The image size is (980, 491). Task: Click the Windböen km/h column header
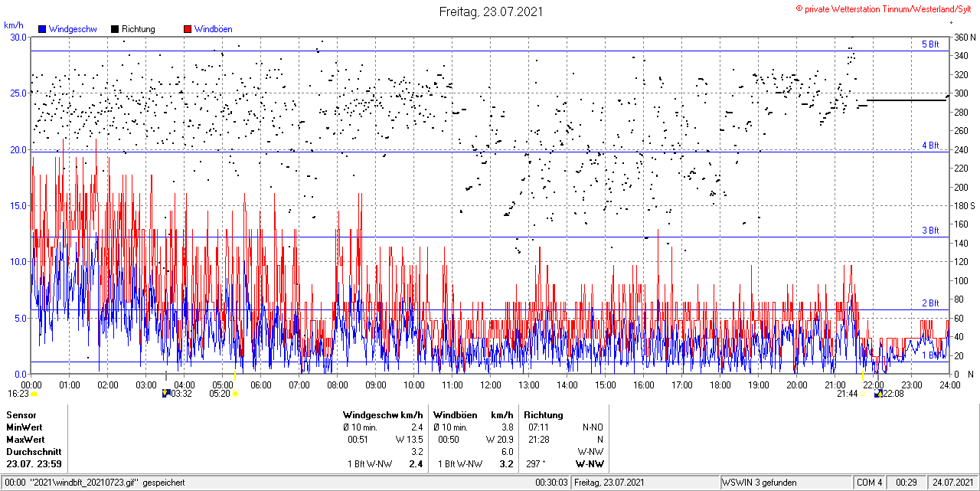[x=473, y=414]
